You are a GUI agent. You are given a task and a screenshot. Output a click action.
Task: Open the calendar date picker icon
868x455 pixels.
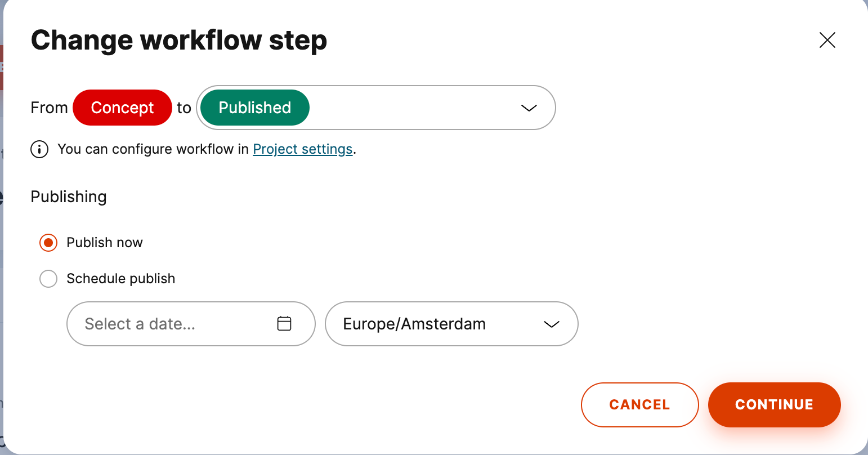coord(284,323)
